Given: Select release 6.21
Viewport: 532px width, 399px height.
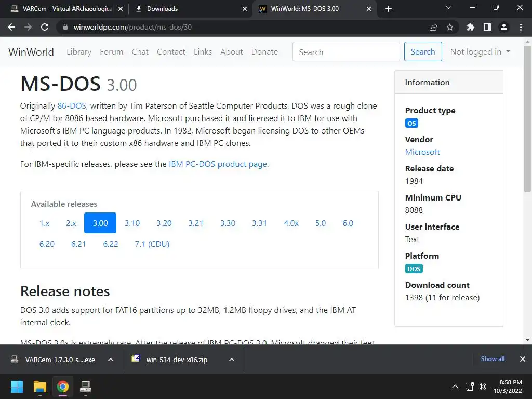Looking at the screenshot, I should pos(78,244).
